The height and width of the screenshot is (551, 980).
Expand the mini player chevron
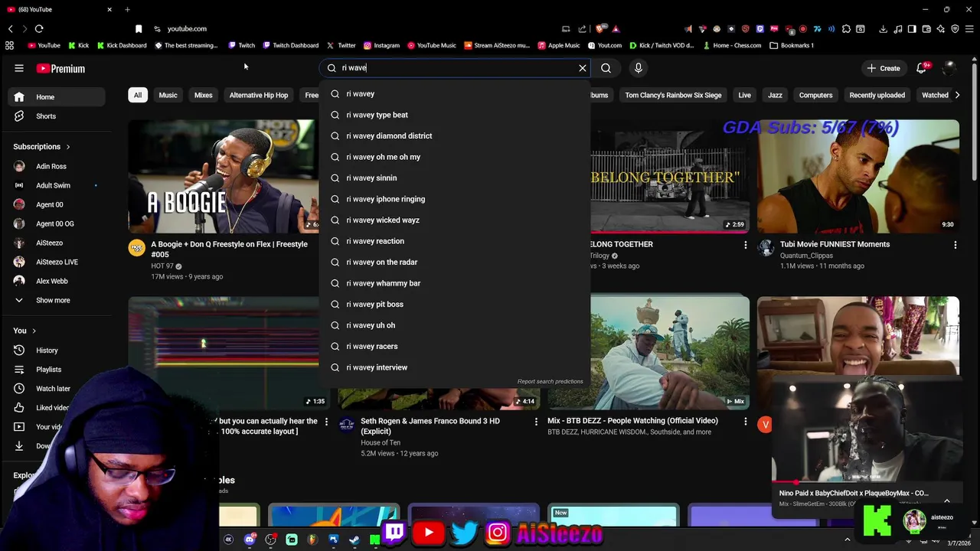tap(947, 500)
